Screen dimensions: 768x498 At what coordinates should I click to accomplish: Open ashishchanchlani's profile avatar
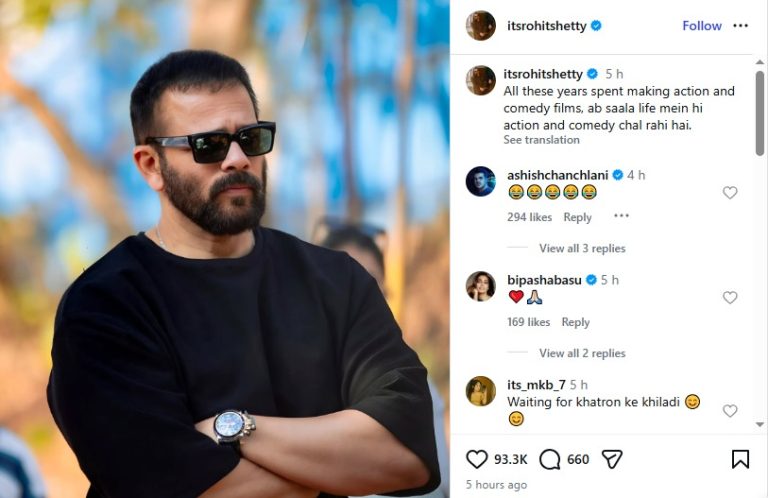pos(481,181)
